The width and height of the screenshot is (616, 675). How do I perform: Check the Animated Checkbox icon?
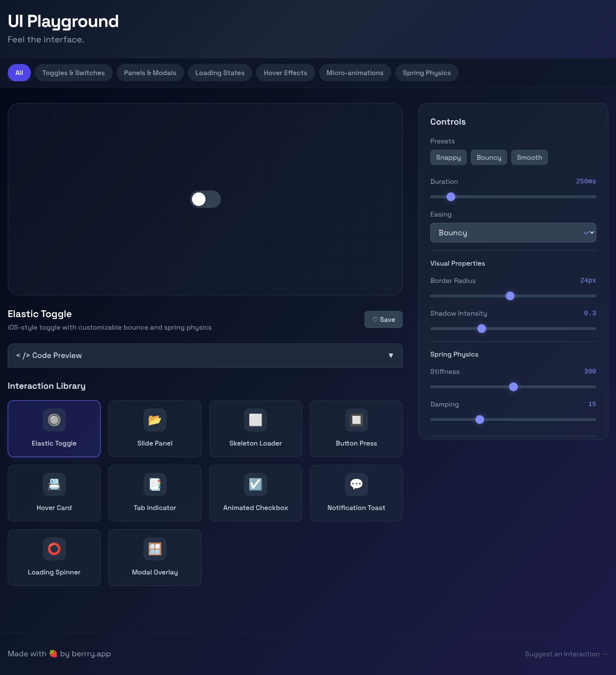(256, 484)
